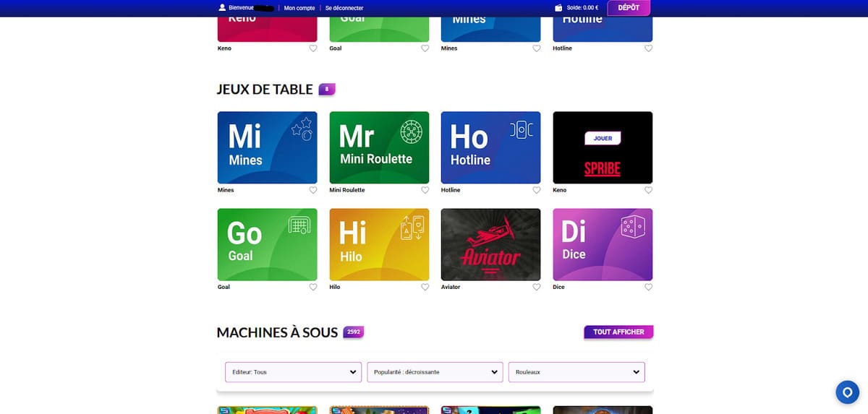Open Mon compte
Image resolution: width=868 pixels, height=414 pixels.
[299, 8]
